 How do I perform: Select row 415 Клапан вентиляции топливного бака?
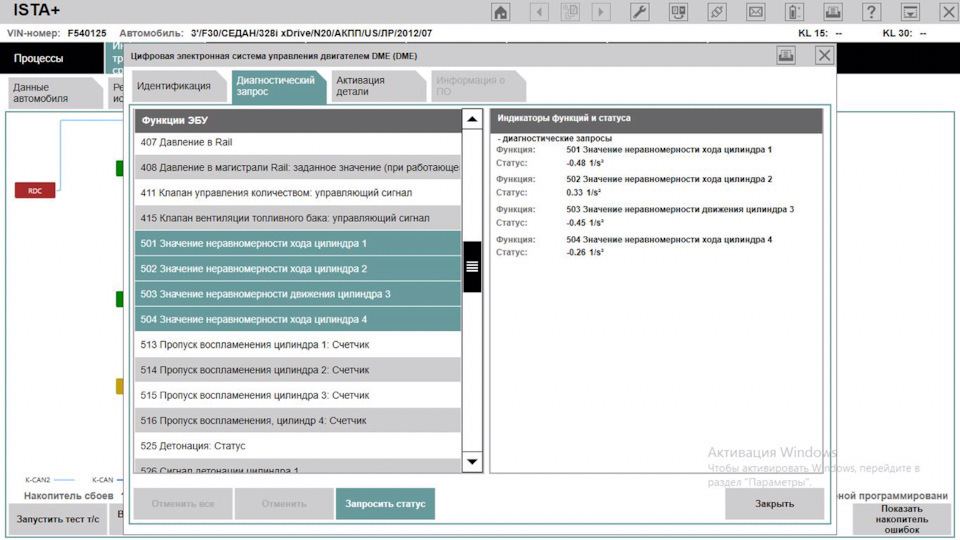pos(298,218)
